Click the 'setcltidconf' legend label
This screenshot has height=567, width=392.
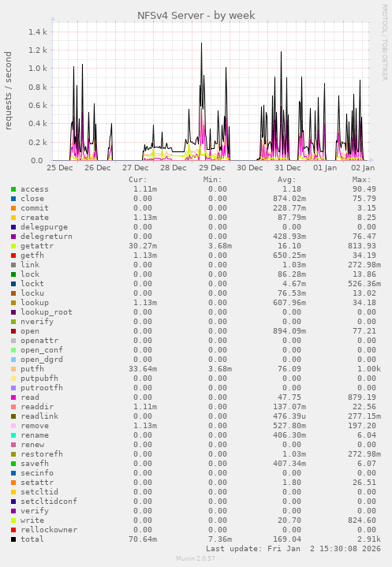click(x=49, y=502)
